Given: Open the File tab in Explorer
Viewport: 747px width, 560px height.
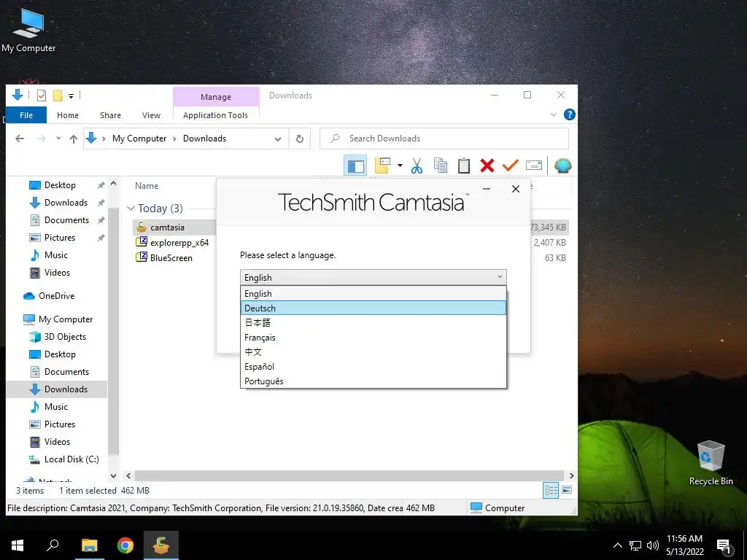Looking at the screenshot, I should click(26, 115).
